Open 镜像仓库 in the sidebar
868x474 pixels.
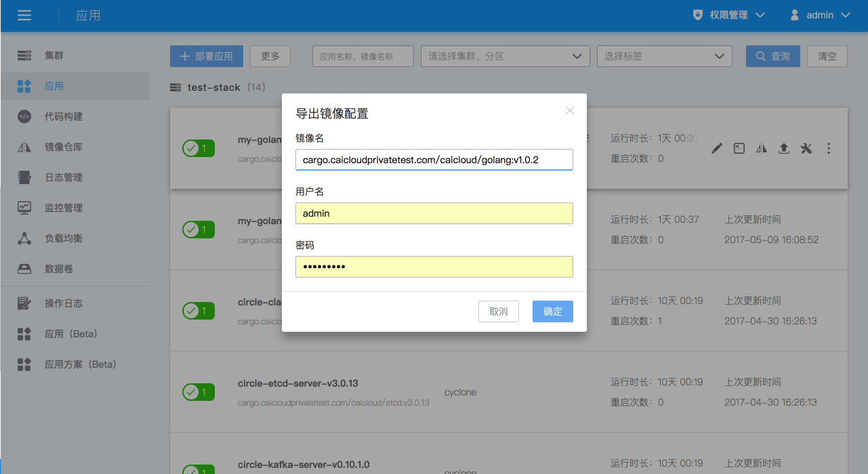[x=64, y=147]
